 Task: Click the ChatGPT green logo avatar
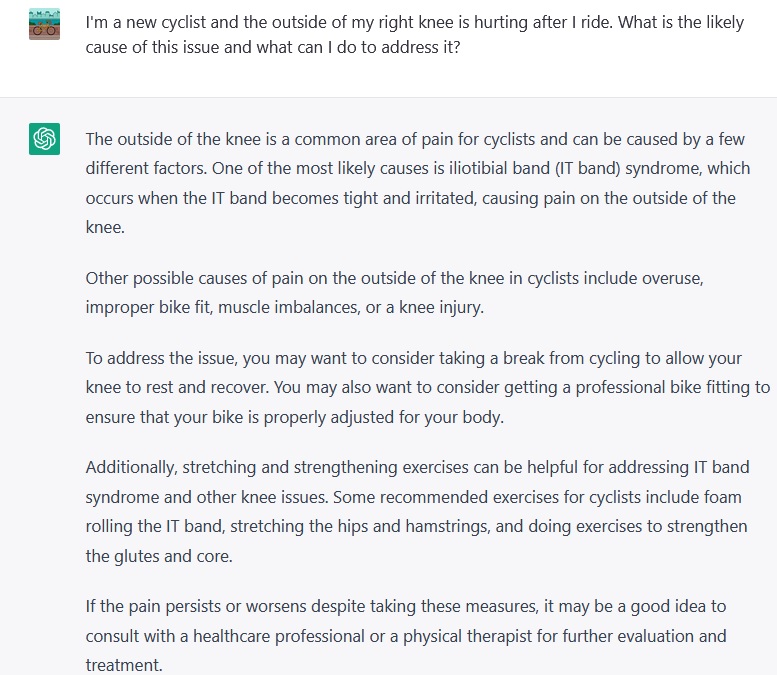click(x=44, y=139)
